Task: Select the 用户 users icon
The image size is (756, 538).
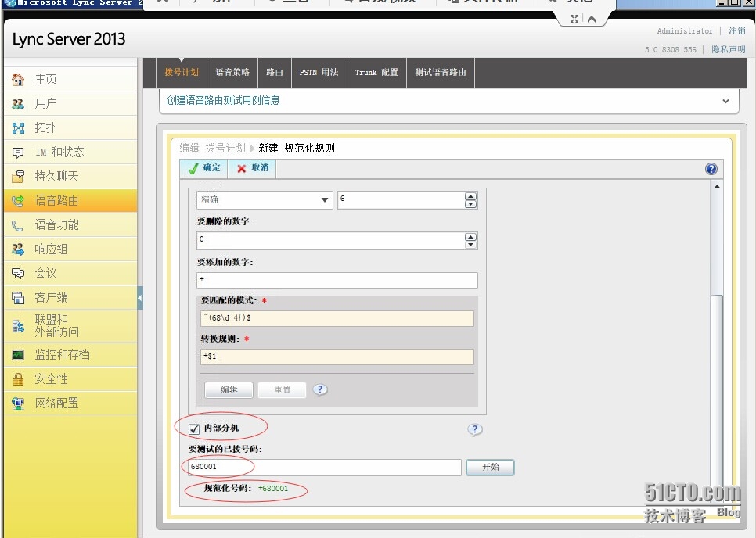Action: coord(18,103)
